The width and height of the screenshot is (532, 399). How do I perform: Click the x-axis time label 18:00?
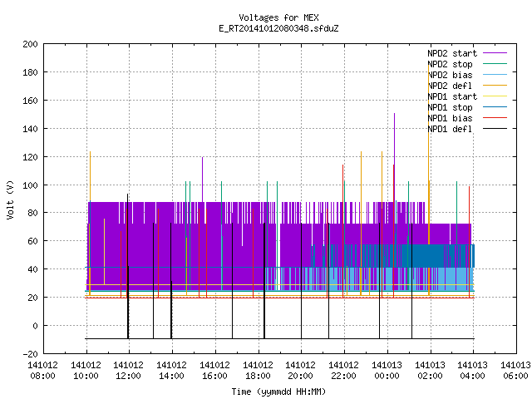pos(258,376)
